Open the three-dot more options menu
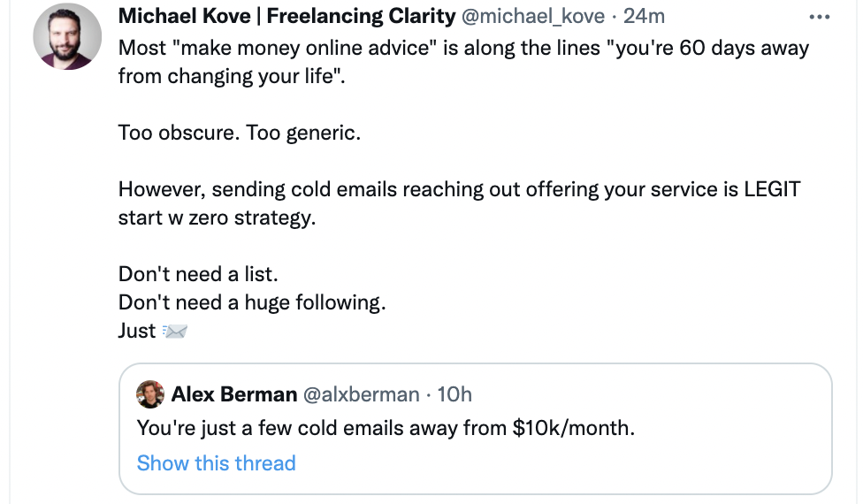Image resolution: width=863 pixels, height=504 pixels. pyautogui.click(x=819, y=17)
